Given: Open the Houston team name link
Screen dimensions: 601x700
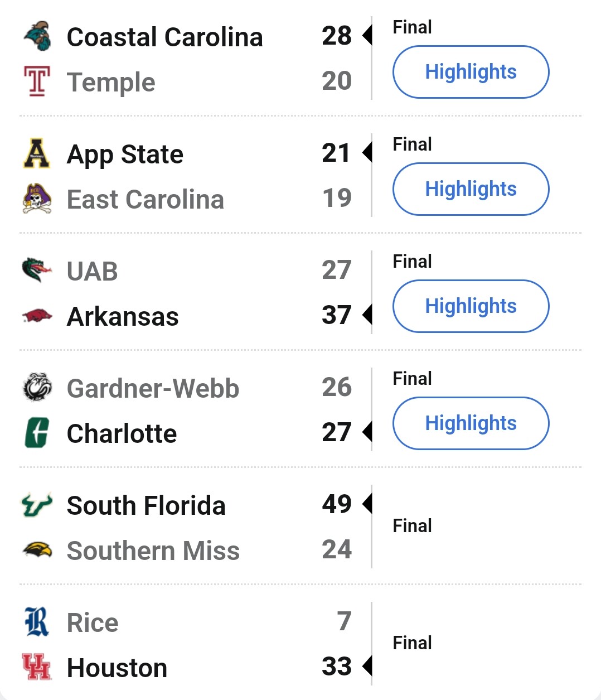Looking at the screenshot, I should pyautogui.click(x=117, y=668).
